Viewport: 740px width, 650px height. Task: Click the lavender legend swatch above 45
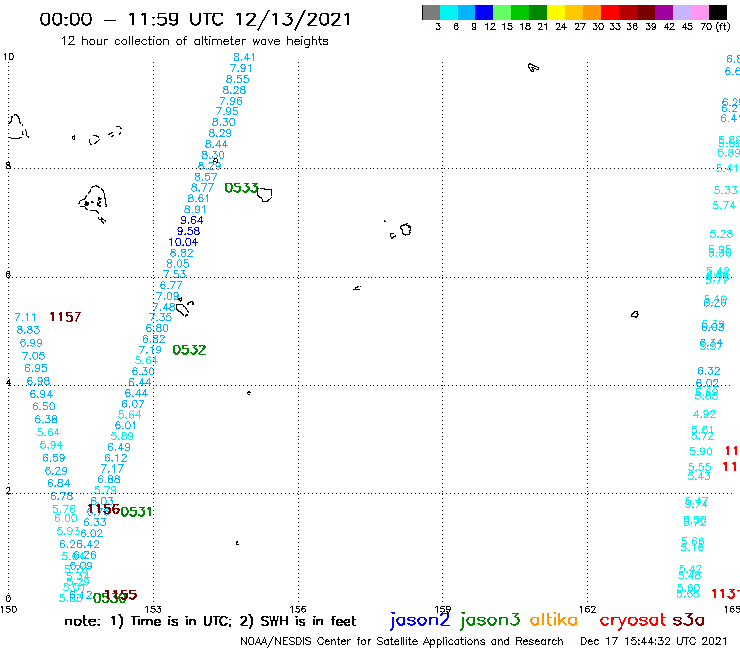(x=682, y=12)
